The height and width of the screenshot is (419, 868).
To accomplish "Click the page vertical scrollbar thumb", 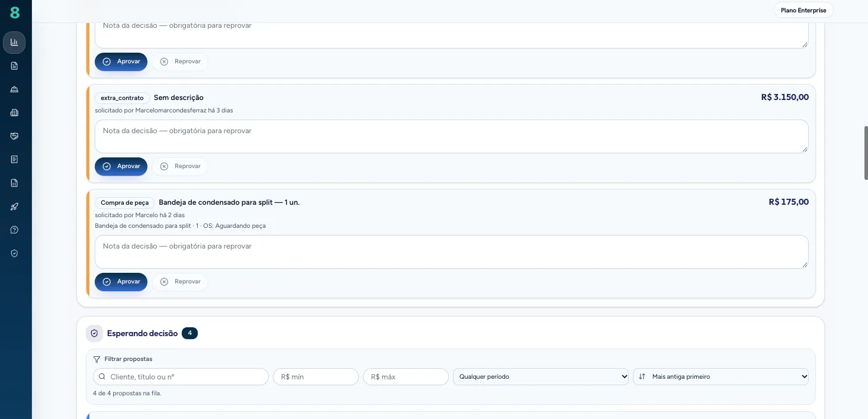I will [866, 153].
